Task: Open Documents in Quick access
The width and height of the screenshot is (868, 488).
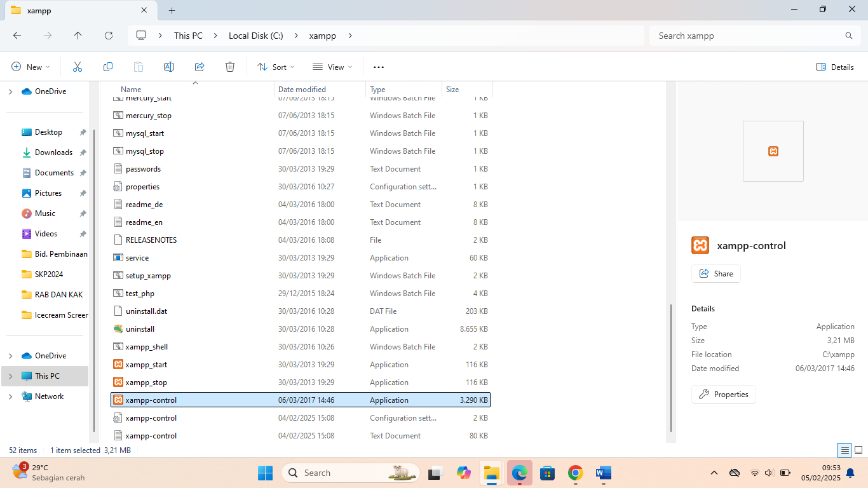Action: 54,173
